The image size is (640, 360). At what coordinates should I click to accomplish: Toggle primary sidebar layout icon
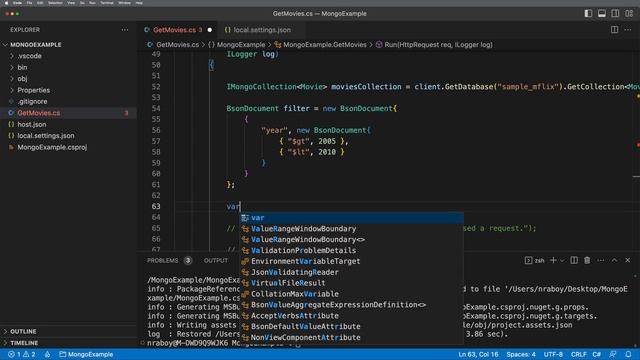coord(588,13)
